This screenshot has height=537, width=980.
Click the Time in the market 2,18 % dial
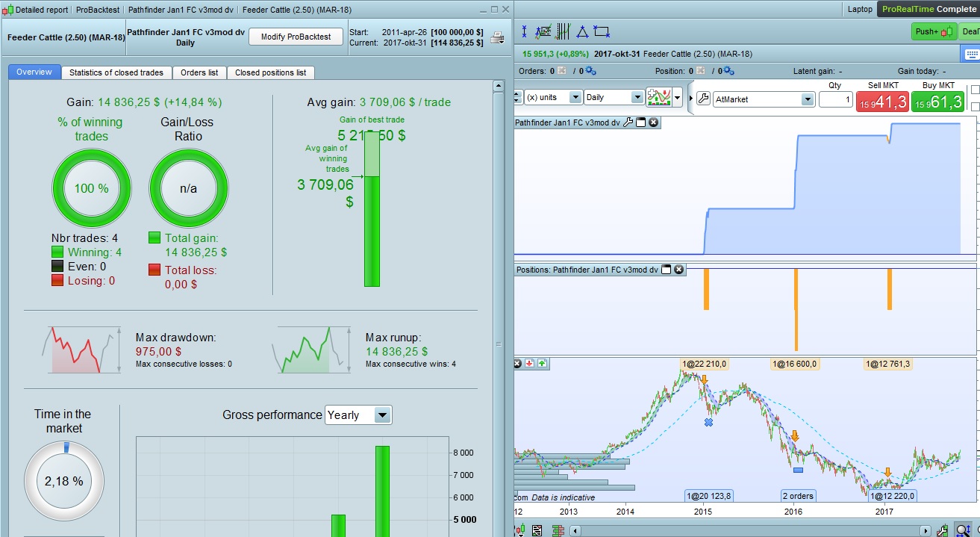tap(63, 481)
